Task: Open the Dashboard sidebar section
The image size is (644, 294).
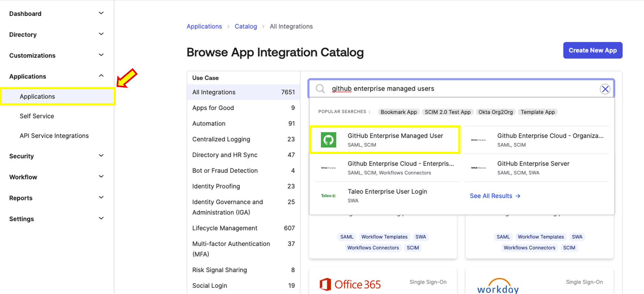Action: tap(57, 14)
